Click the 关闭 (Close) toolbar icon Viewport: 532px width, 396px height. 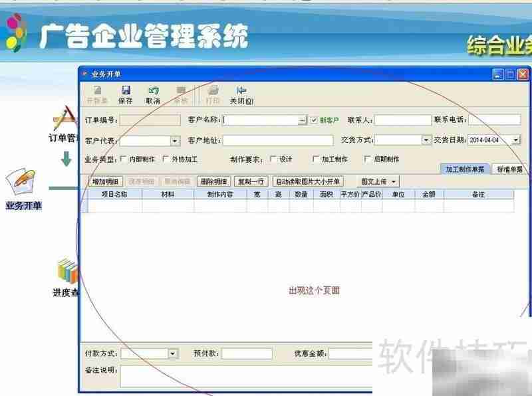241,93
